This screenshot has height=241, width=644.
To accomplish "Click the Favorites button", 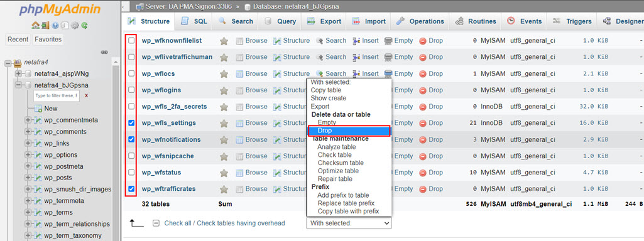I will tap(48, 40).
